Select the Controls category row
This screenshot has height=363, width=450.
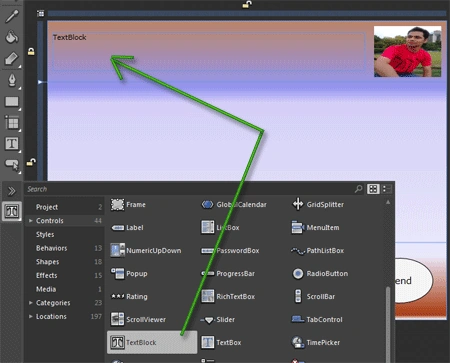(x=65, y=221)
